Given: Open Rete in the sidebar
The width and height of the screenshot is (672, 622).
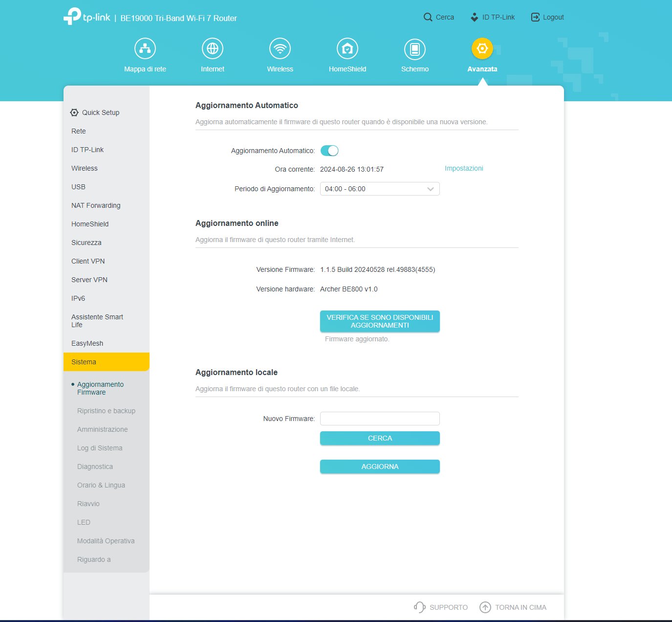Looking at the screenshot, I should click(x=79, y=131).
